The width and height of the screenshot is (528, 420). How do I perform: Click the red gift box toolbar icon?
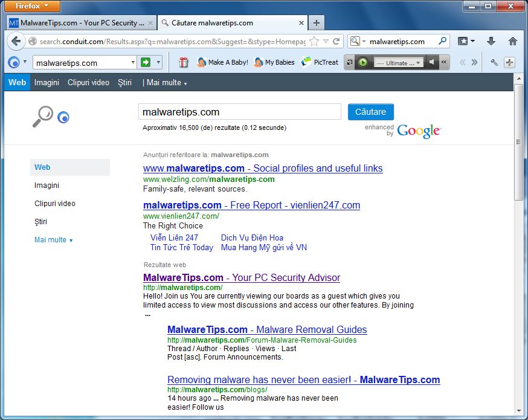[x=183, y=62]
